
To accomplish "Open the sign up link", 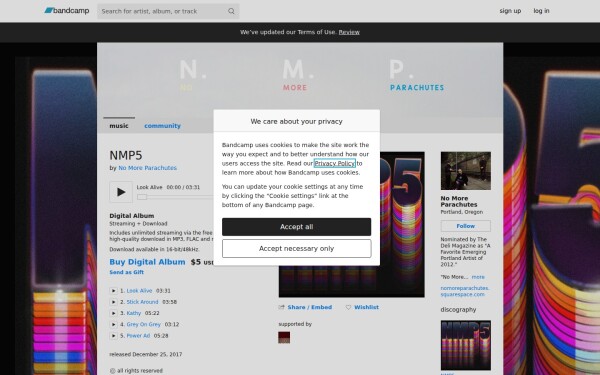I will tap(510, 11).
